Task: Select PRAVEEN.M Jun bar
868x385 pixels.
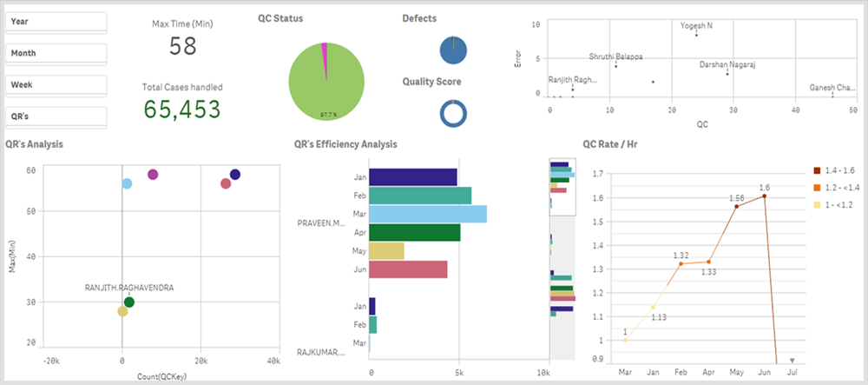Action: (408, 269)
